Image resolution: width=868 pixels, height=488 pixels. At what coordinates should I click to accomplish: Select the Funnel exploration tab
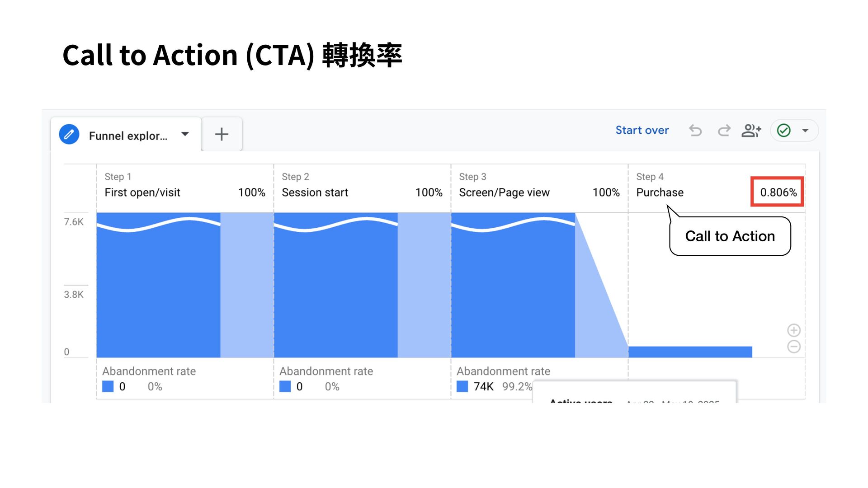pos(128,136)
